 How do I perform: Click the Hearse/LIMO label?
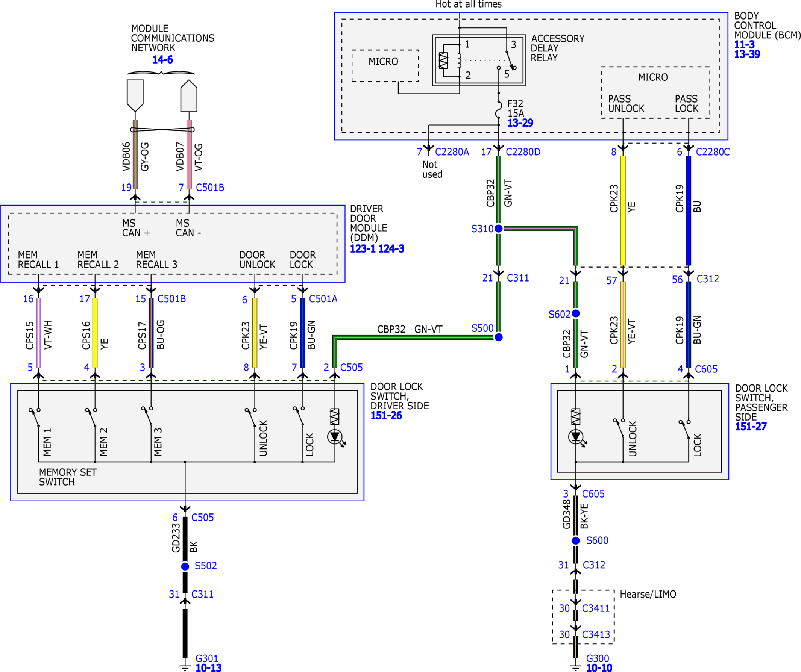pos(648,594)
